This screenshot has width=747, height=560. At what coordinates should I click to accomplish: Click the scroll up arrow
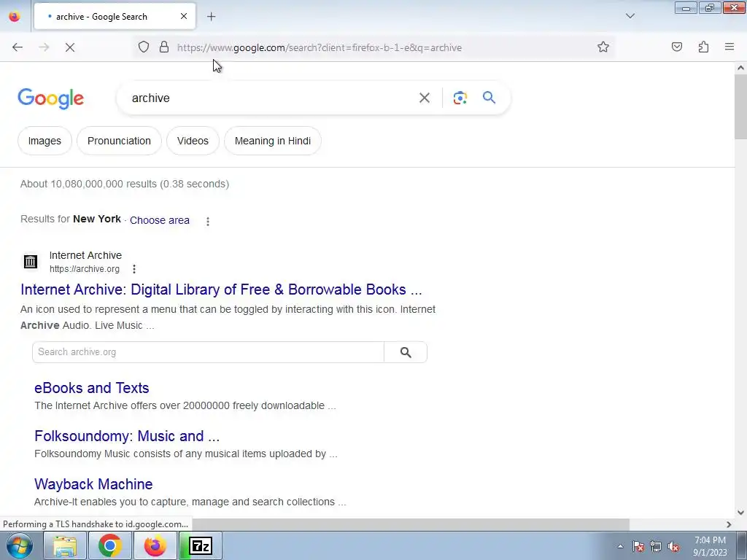[x=740, y=68]
